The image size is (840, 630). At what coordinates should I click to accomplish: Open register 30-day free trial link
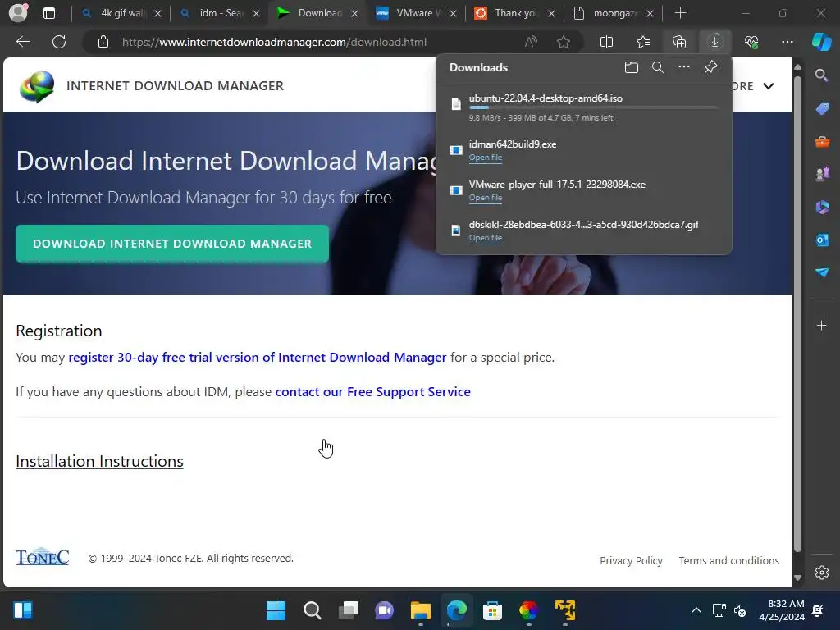(257, 358)
